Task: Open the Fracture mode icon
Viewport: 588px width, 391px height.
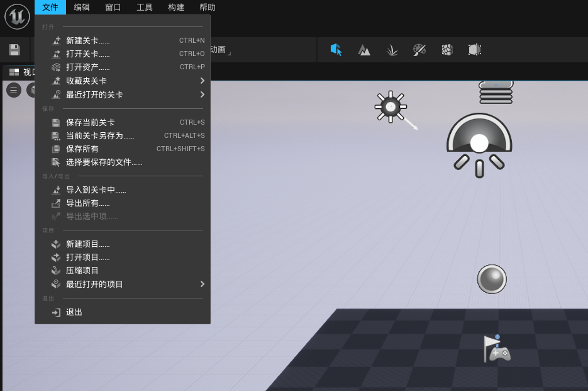Action: (x=447, y=50)
